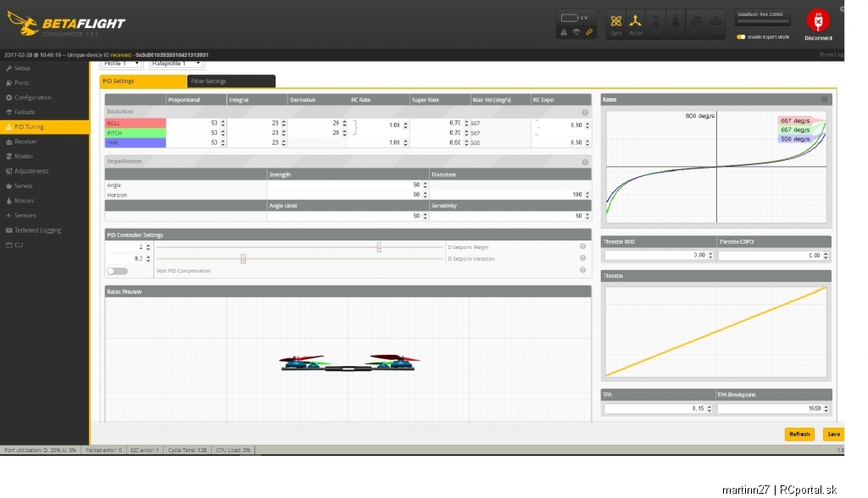Open the CLI section
Image resolution: width=868 pixels, height=498 pixels.
[x=45, y=245]
